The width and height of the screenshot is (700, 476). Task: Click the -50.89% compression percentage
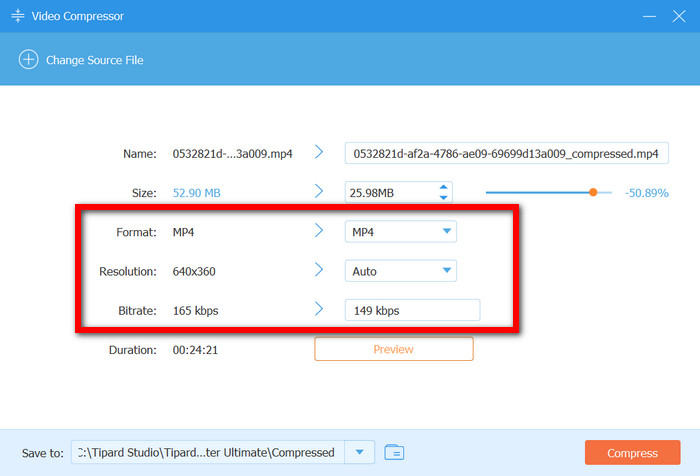pyautogui.click(x=646, y=193)
